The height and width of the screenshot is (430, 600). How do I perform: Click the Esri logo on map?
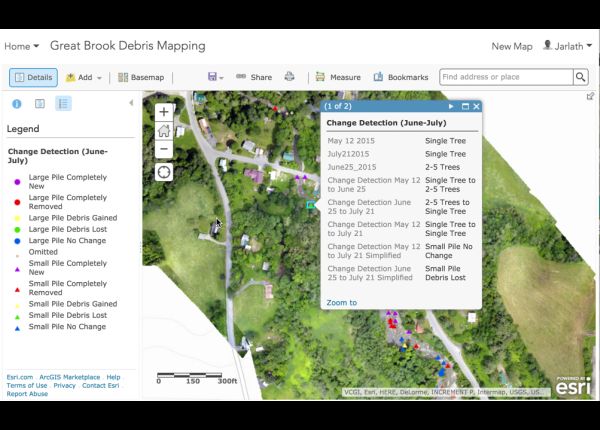click(573, 386)
